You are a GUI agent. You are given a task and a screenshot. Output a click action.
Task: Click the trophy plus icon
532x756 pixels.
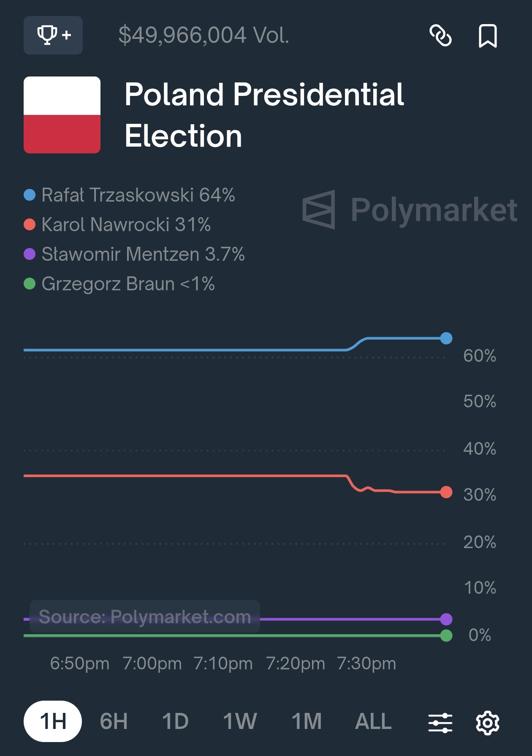tap(53, 35)
